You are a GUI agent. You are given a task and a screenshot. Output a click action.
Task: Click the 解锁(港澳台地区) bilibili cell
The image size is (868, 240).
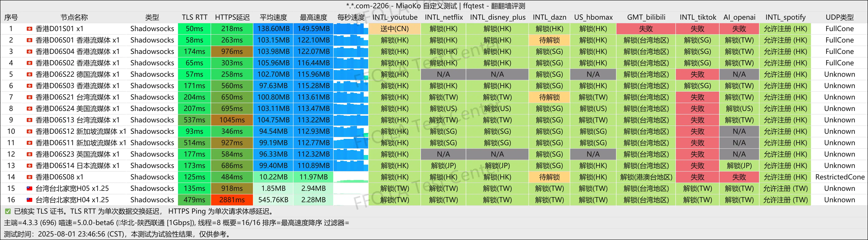pos(646,177)
